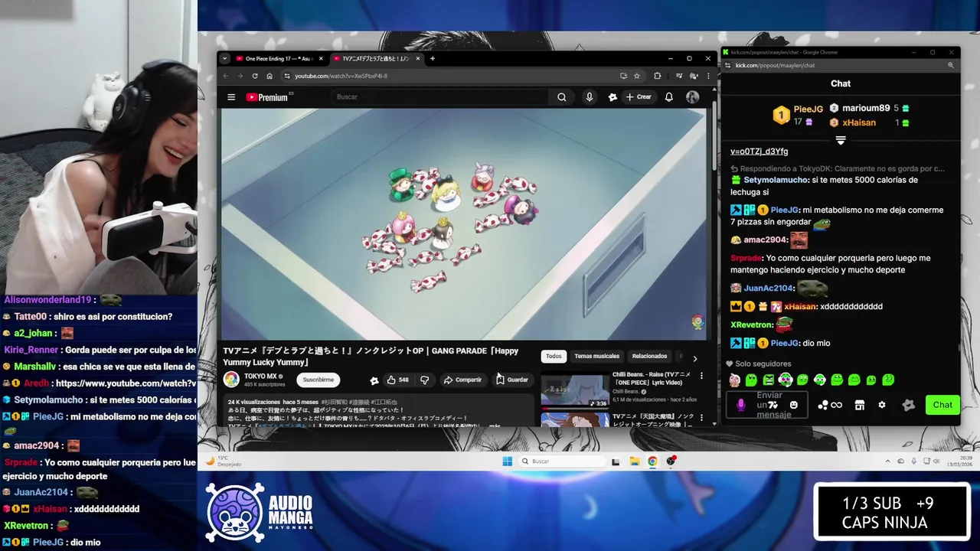The height and width of the screenshot is (551, 980).
Task: Go to YouTube Premium home logo
Action: point(267,97)
